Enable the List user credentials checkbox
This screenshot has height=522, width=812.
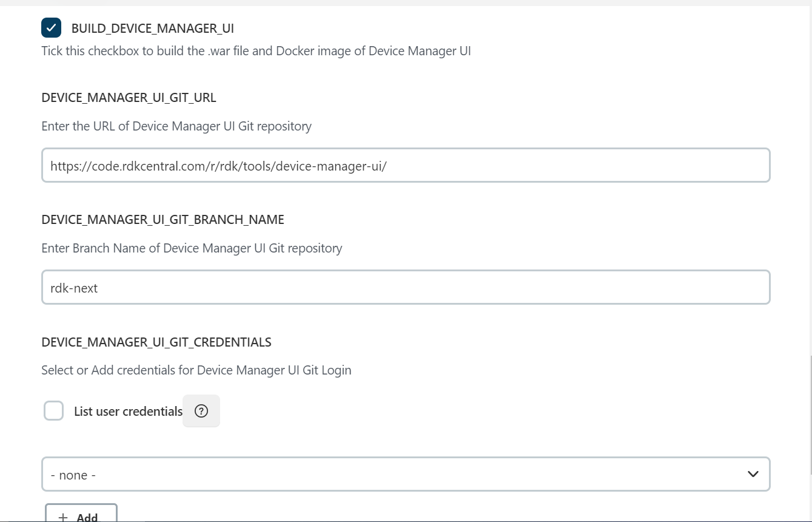(54, 411)
